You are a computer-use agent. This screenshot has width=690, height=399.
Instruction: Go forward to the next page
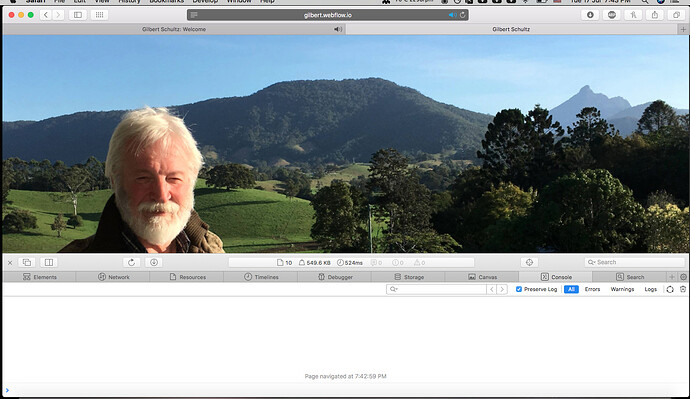tap(58, 15)
